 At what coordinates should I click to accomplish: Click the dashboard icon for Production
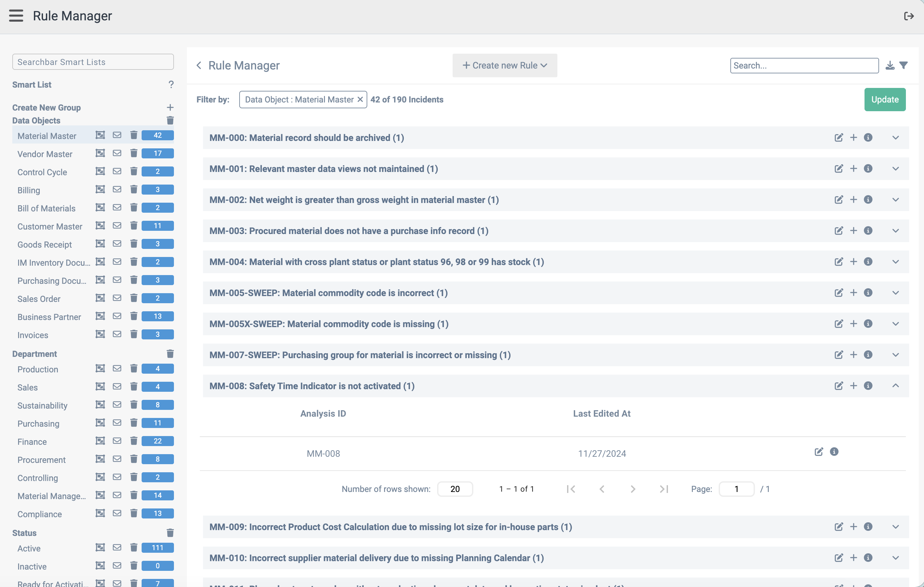pos(100,369)
